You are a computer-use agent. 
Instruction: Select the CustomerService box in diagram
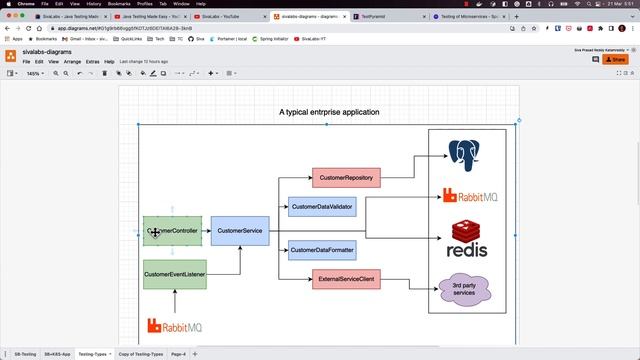tap(240, 231)
